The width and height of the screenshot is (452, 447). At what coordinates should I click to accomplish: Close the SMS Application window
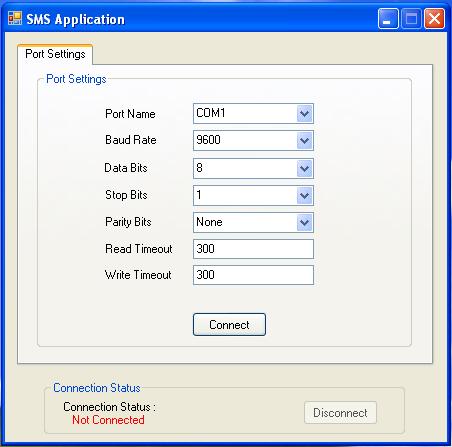pos(434,19)
